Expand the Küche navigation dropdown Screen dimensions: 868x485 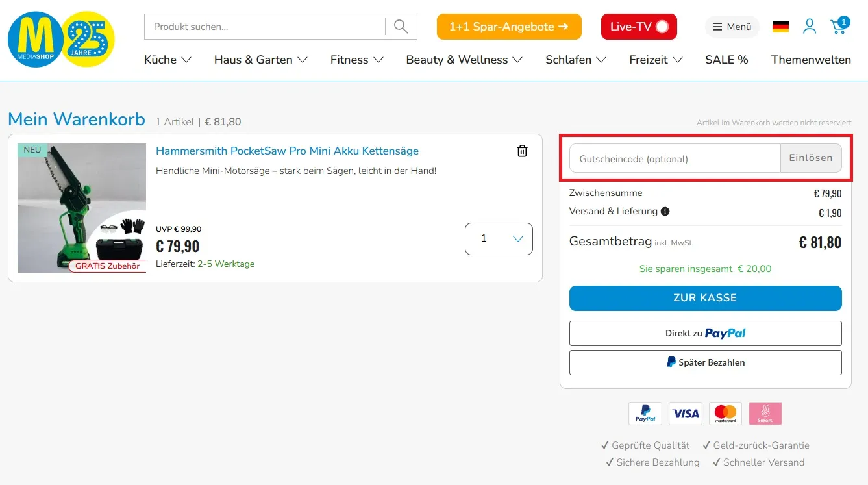[167, 60]
